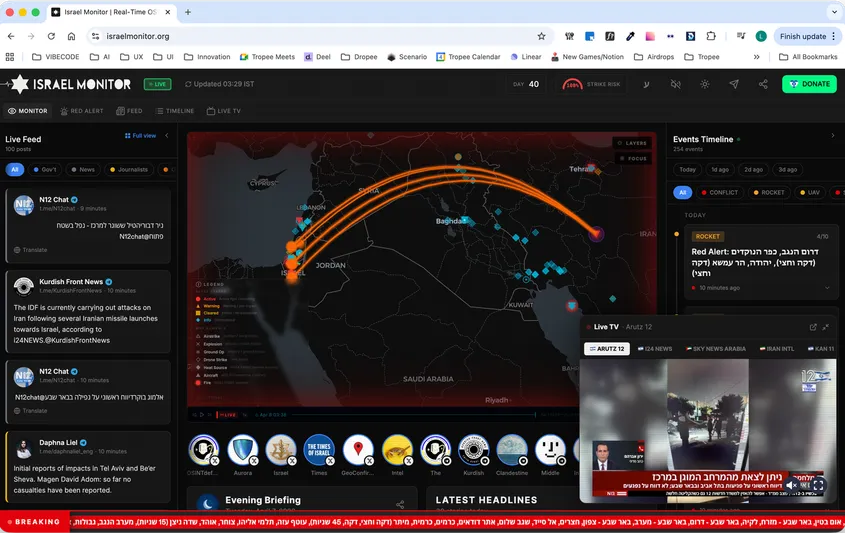The height and width of the screenshot is (533, 845).
Task: Toggle light theme with the sun icon
Action: click(x=705, y=84)
